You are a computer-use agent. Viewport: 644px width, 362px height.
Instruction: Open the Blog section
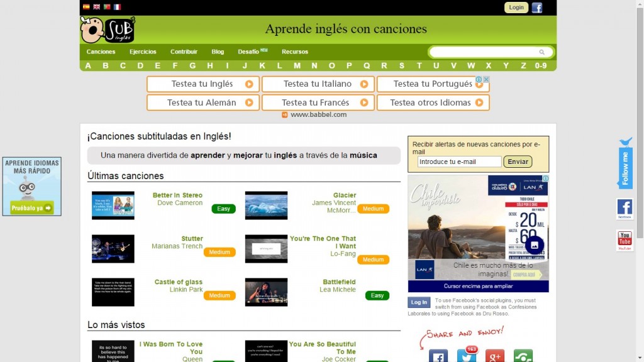(217, 52)
